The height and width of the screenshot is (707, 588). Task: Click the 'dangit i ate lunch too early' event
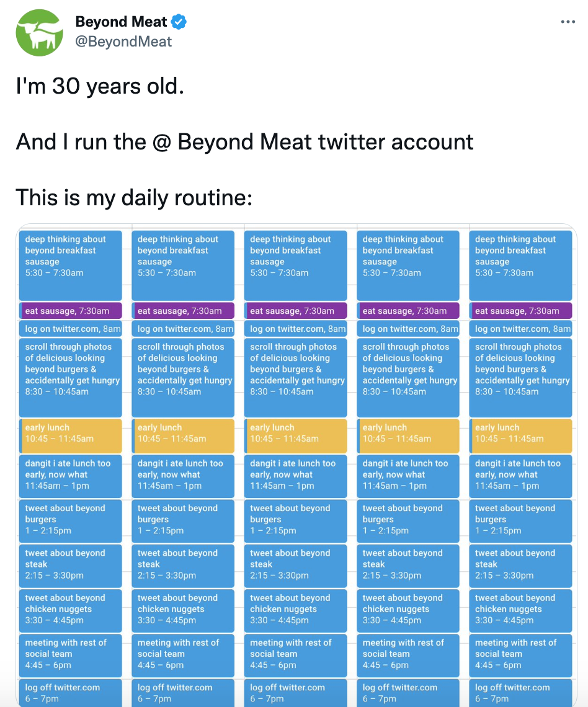tap(70, 476)
